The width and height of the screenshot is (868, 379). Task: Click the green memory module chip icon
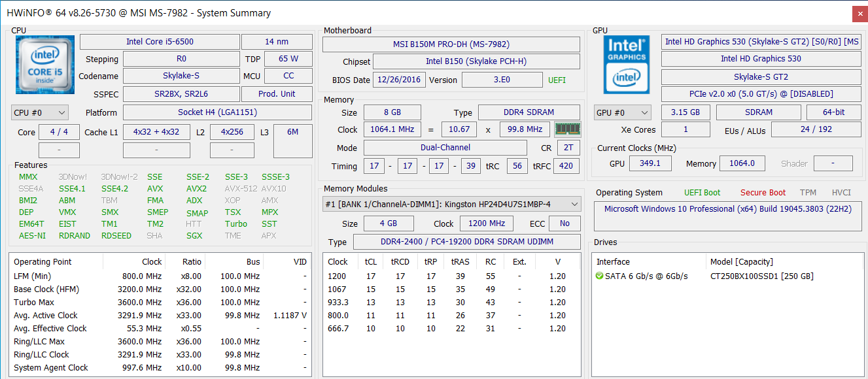coord(567,129)
